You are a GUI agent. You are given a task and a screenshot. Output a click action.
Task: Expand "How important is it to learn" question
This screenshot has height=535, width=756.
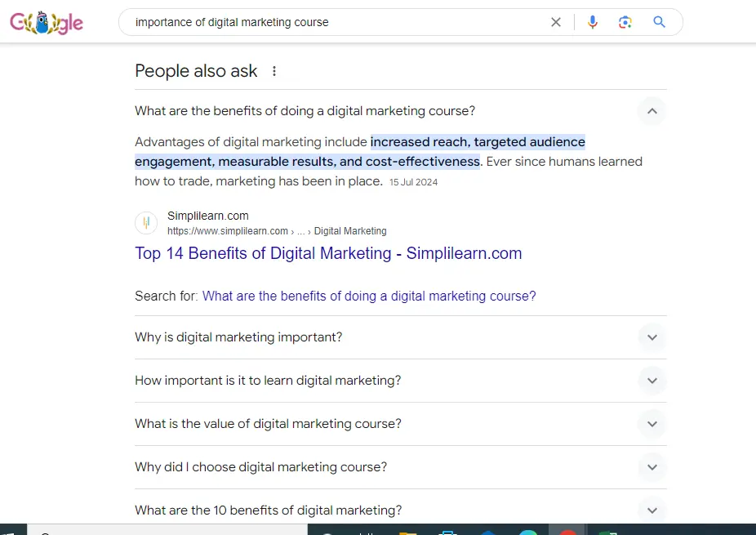(651, 381)
